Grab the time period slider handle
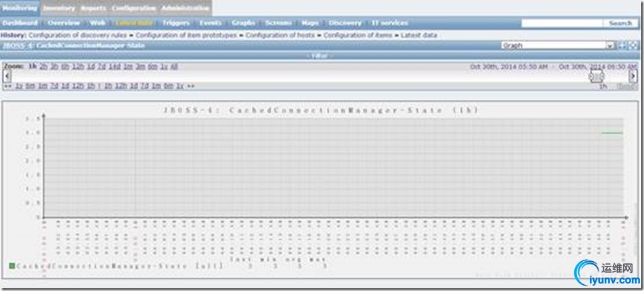The width and height of the screenshot is (644, 291). click(x=597, y=76)
